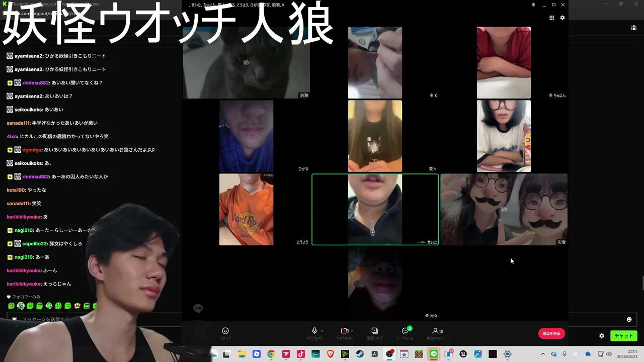This screenshot has height=362, width=644.
Task: Expand the camera options arrow
Action: tap(352, 331)
